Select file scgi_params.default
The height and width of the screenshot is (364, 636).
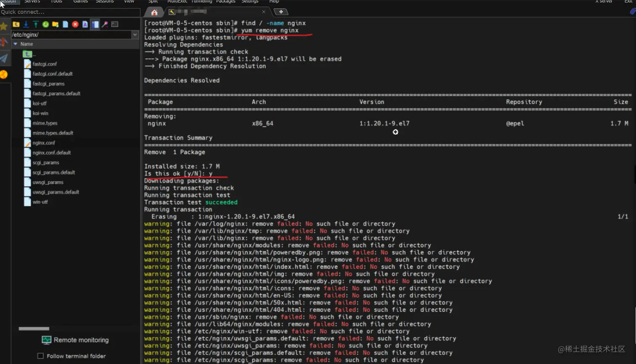(x=54, y=173)
